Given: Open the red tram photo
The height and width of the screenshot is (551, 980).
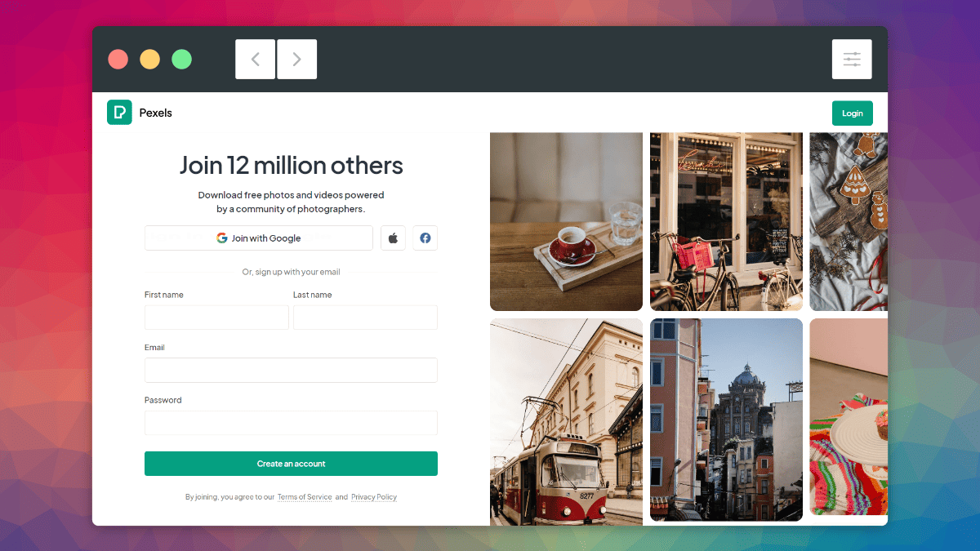Looking at the screenshot, I should [566, 421].
